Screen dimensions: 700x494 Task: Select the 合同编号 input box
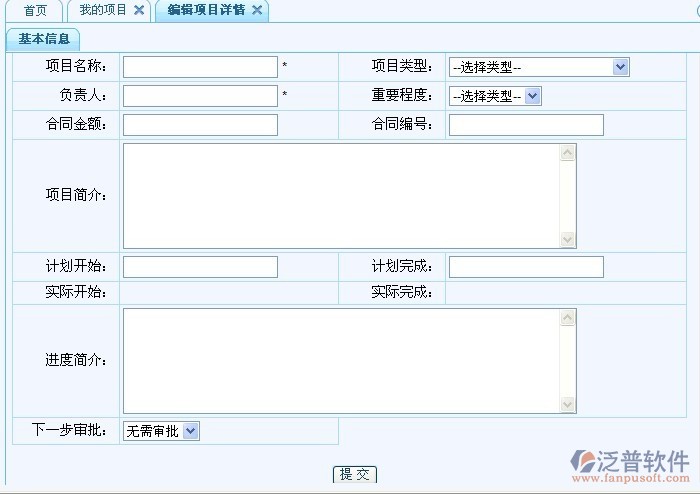point(526,125)
